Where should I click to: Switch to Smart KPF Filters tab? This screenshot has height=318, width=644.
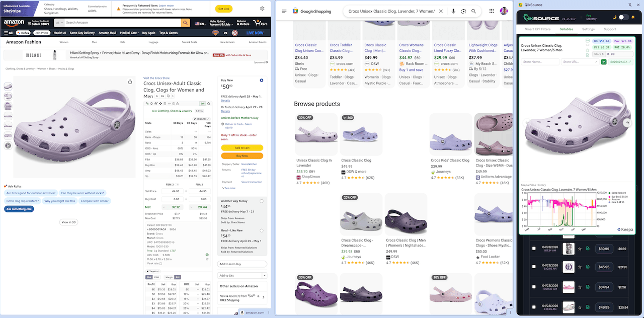point(538,29)
